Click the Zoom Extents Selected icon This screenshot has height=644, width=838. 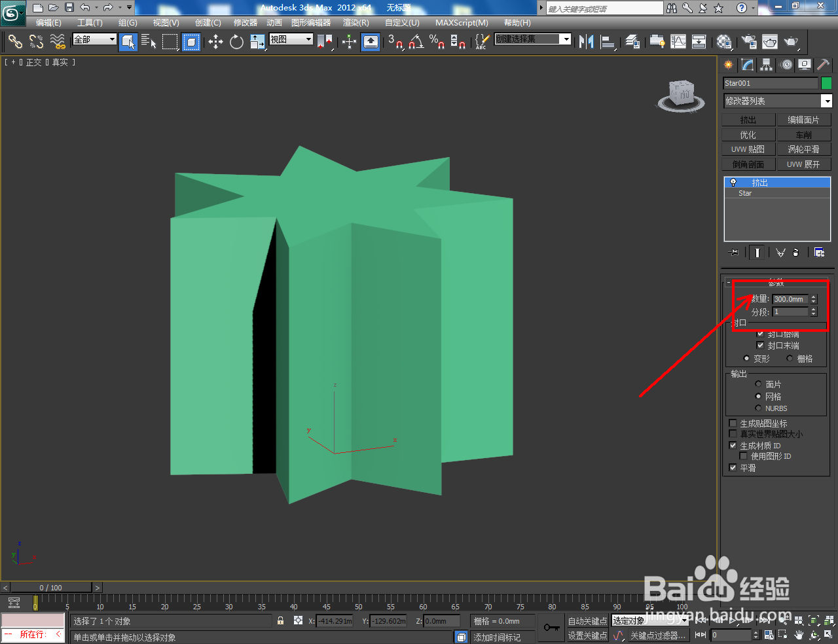813,620
